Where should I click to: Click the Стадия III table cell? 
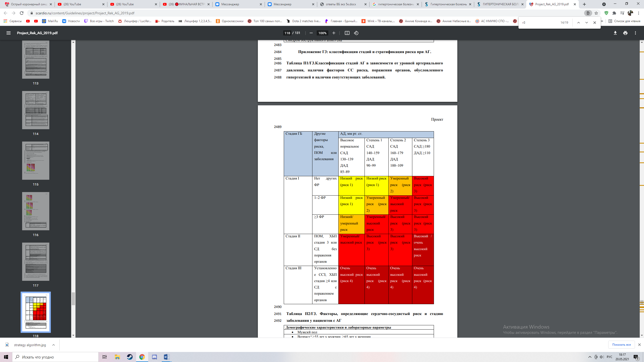tap(298, 285)
